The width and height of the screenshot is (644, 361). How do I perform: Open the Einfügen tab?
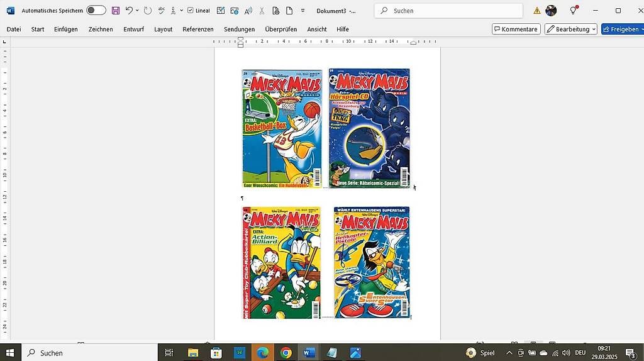[65, 29]
